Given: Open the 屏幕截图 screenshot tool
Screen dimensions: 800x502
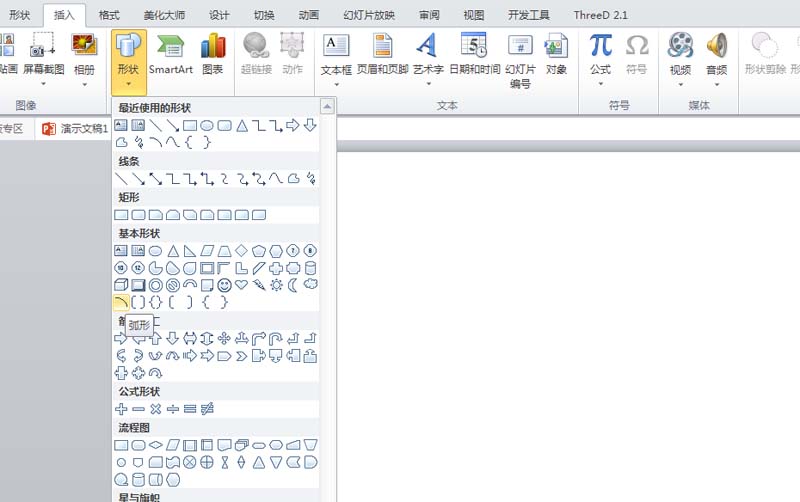Looking at the screenshot, I should pos(43,59).
